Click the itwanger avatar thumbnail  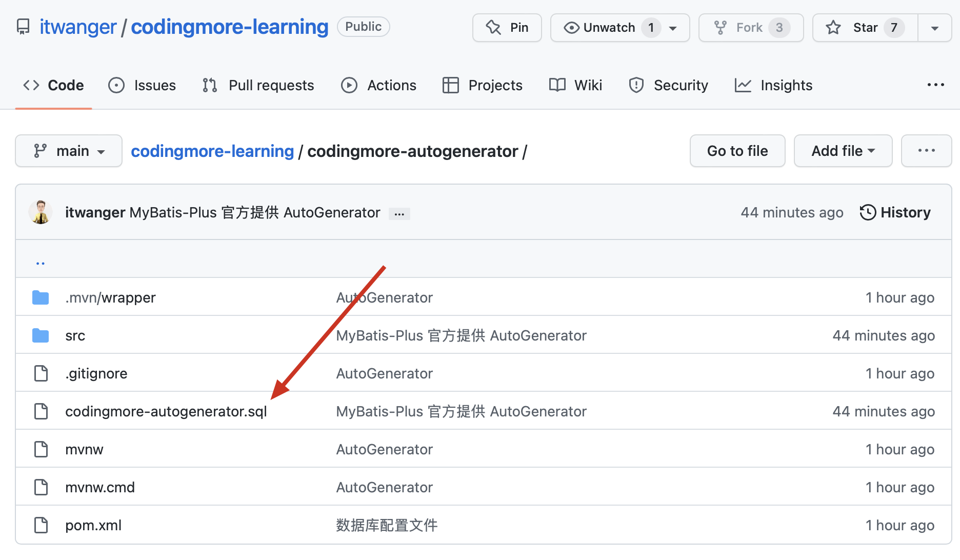point(41,212)
